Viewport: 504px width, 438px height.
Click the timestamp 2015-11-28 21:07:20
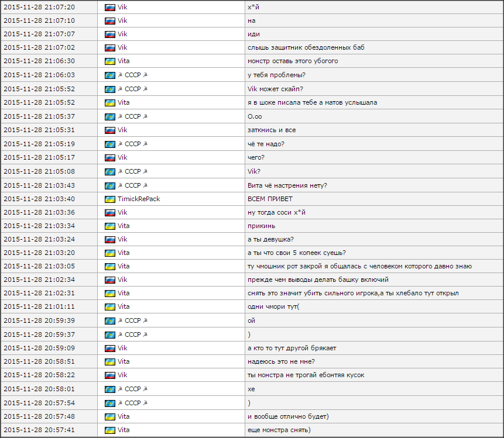coord(39,6)
